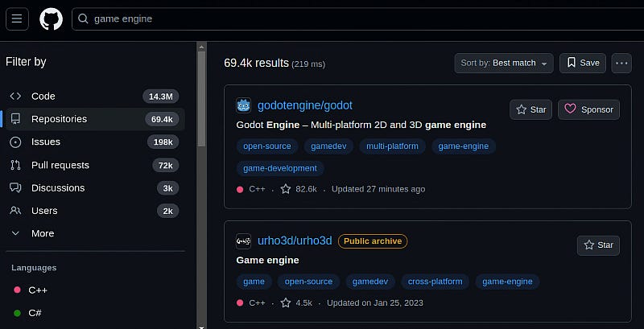Filter results by Issues
Image resolution: width=644 pixels, height=329 pixels.
tap(95, 142)
